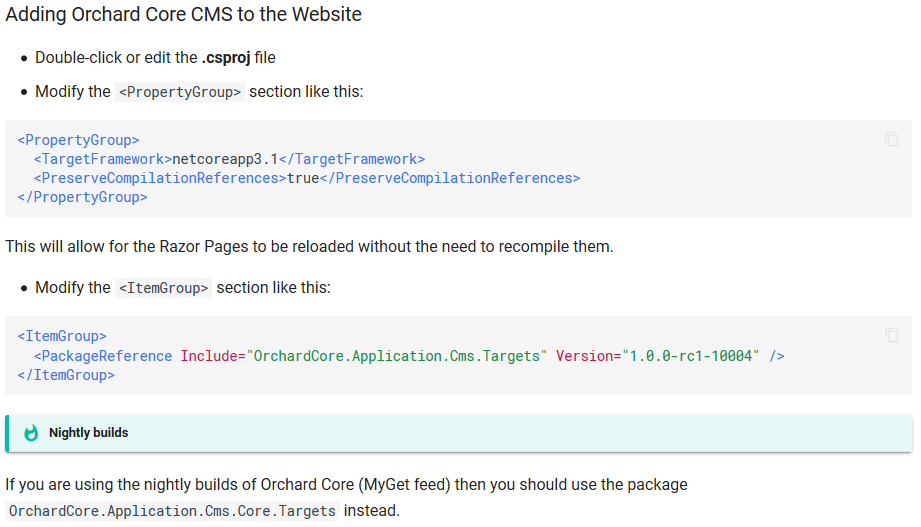Viewport: 921px width, 527px height.
Task: Click the closing '</ItemGroup>' tag
Action: pos(66,375)
